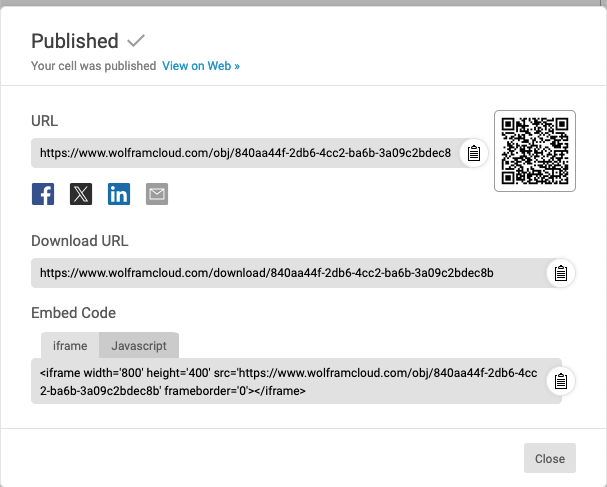Click the Download URL section label
Viewport: 607px width, 487px height.
[x=79, y=241]
